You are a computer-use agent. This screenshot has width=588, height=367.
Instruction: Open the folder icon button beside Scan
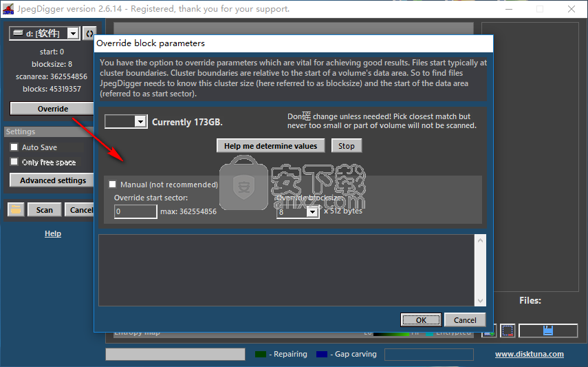(16, 209)
